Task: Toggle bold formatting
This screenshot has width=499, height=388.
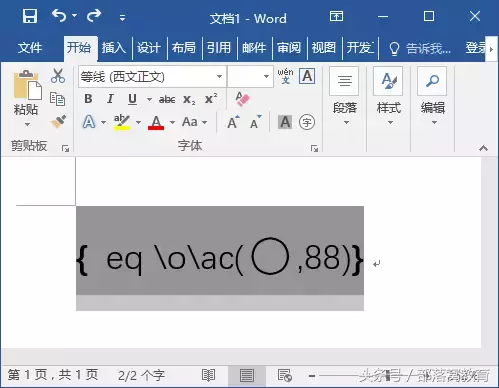Action: click(88, 99)
